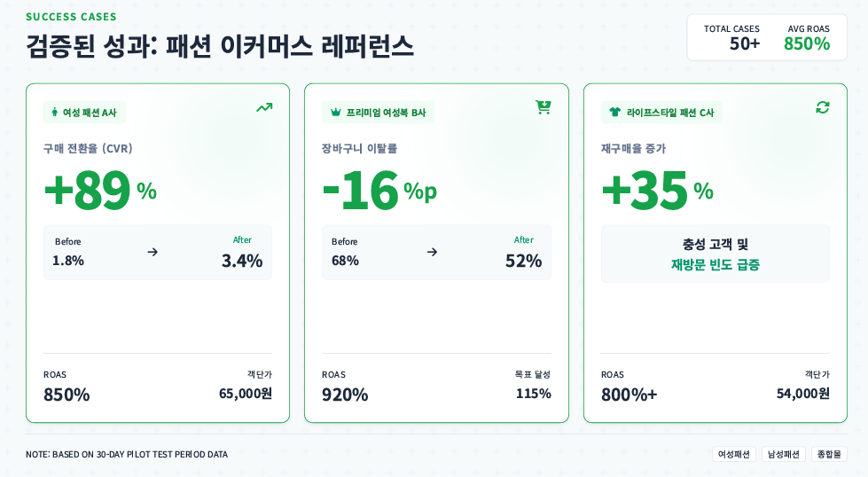The image size is (868, 477).
Task: Click the crown icon beside 프리미엄 여성복 B사
Action: tap(335, 113)
